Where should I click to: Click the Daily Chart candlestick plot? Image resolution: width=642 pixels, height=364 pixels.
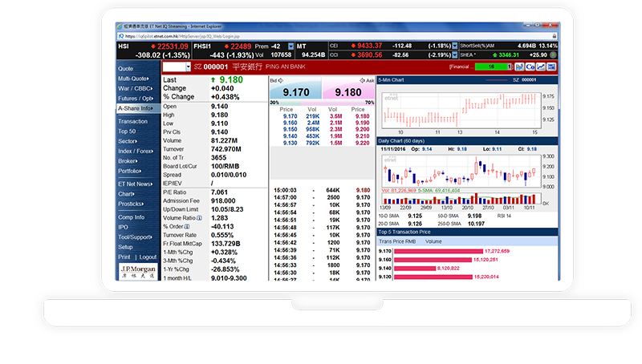461,172
